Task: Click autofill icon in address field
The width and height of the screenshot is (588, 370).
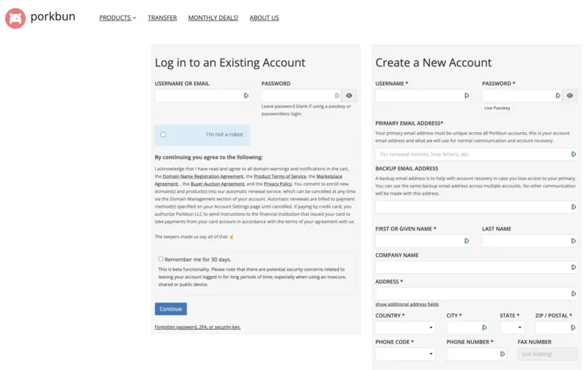Action: 573,294
